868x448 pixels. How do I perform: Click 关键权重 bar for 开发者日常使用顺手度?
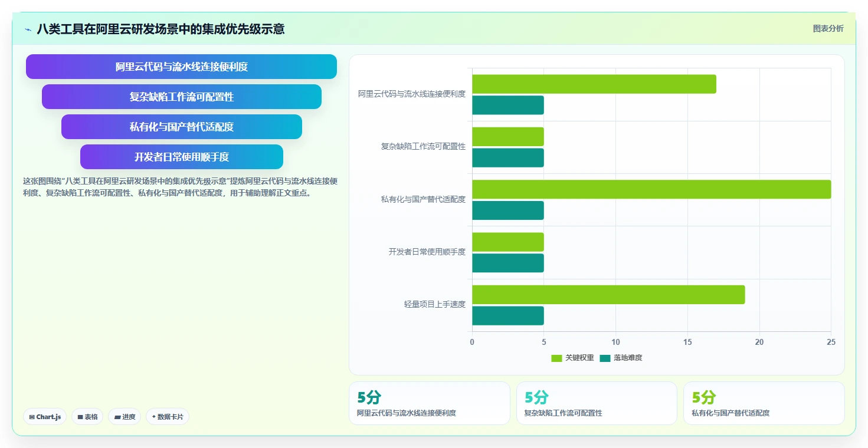coord(508,242)
